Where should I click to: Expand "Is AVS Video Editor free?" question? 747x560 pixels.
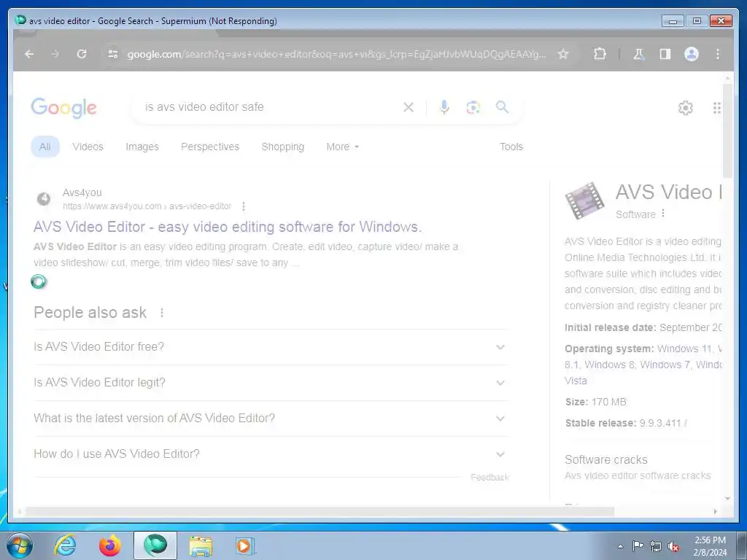click(270, 346)
